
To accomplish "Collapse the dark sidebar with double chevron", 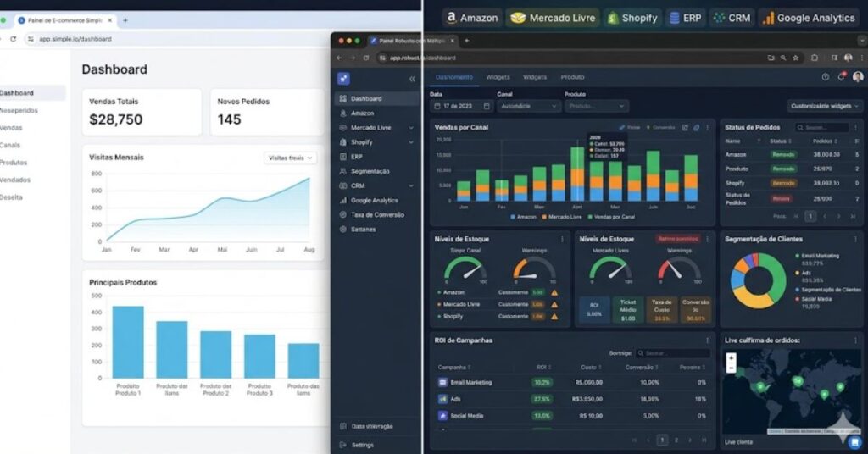I will 413,79.
